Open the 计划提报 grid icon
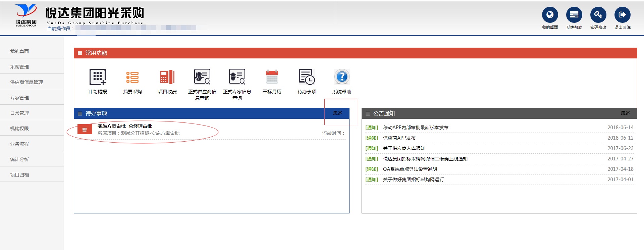Image resolution: width=644 pixels, height=250 pixels. [x=98, y=77]
